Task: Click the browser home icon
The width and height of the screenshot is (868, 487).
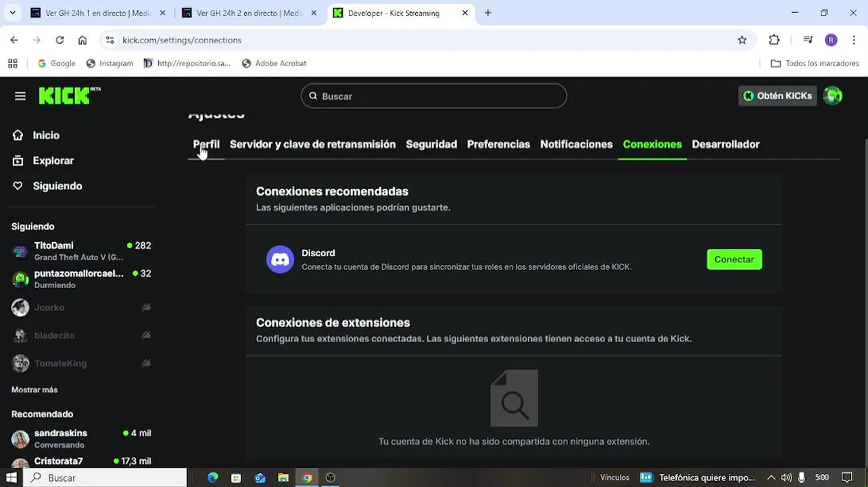Action: click(x=82, y=40)
